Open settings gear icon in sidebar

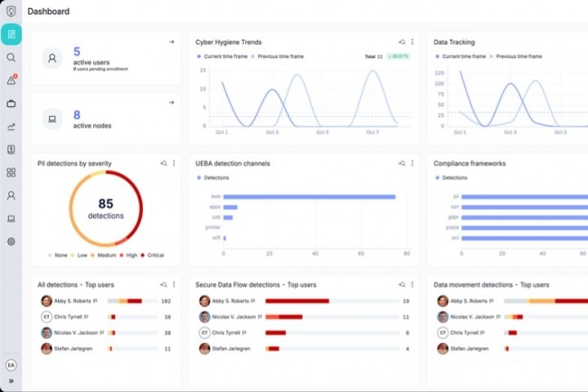11,242
